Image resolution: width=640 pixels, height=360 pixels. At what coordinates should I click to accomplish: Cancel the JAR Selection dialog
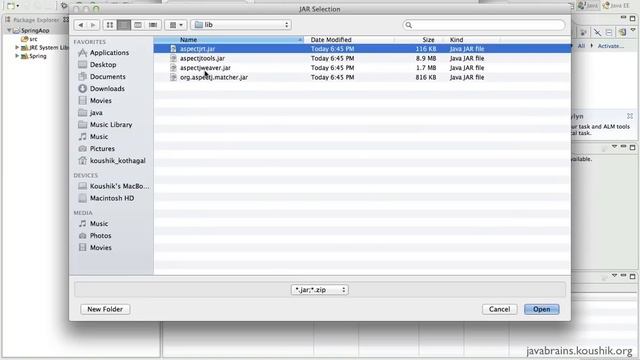pyautogui.click(x=500, y=309)
